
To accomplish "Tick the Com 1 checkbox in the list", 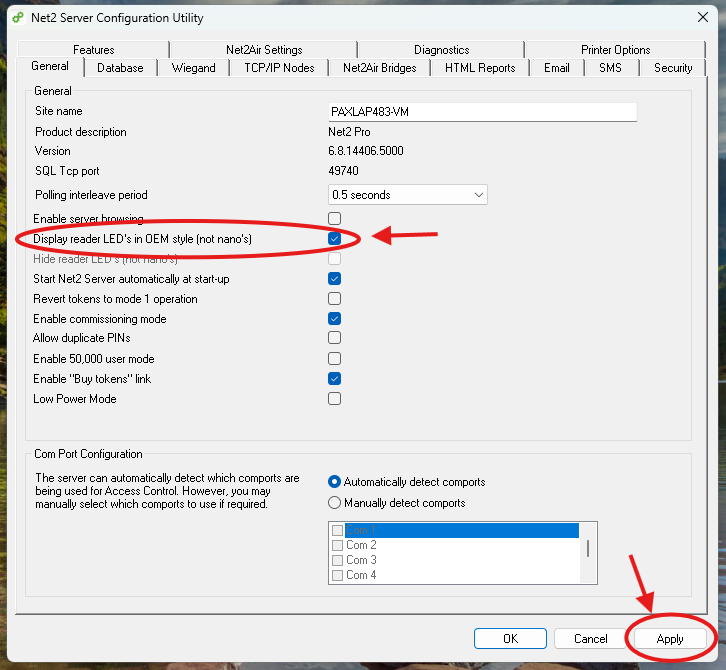I will pos(338,530).
